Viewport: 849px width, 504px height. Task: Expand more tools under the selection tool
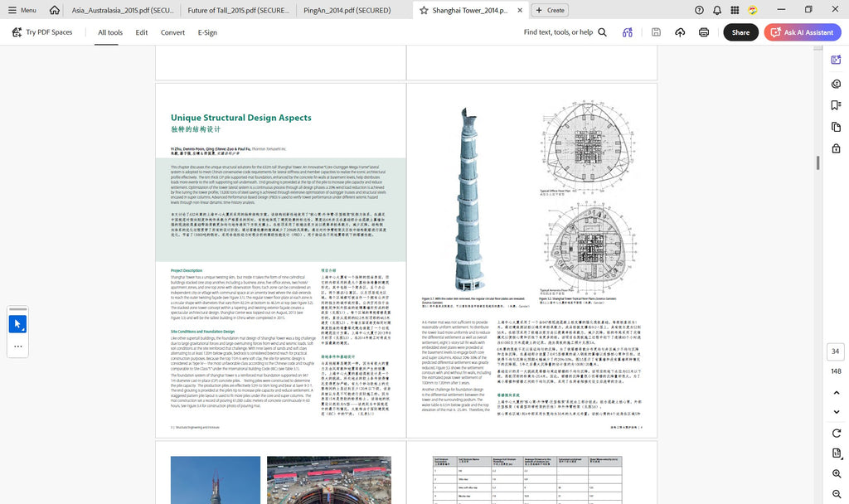(x=18, y=346)
